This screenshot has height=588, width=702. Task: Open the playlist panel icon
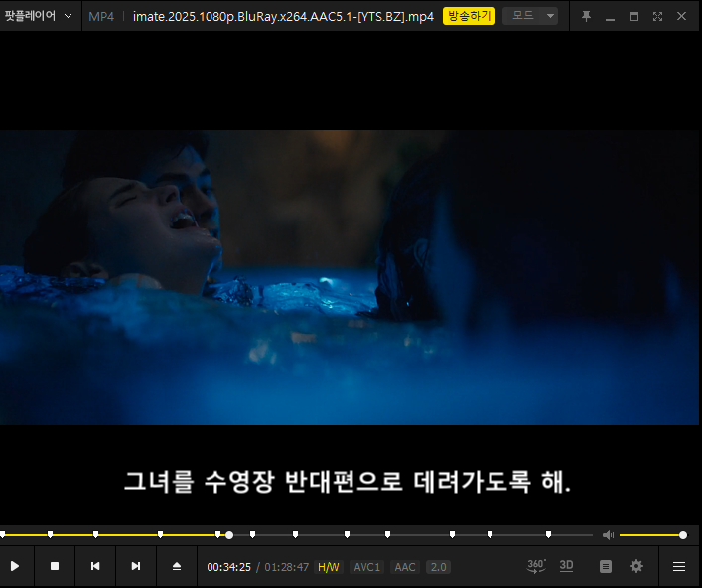(606, 566)
